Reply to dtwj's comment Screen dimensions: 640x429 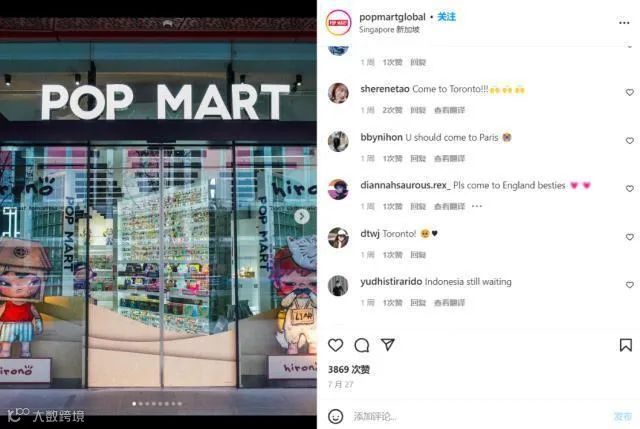pos(418,255)
